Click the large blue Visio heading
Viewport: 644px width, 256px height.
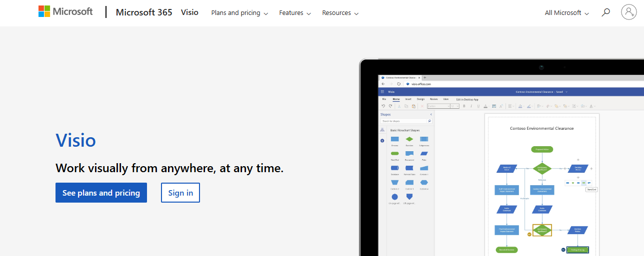click(75, 140)
